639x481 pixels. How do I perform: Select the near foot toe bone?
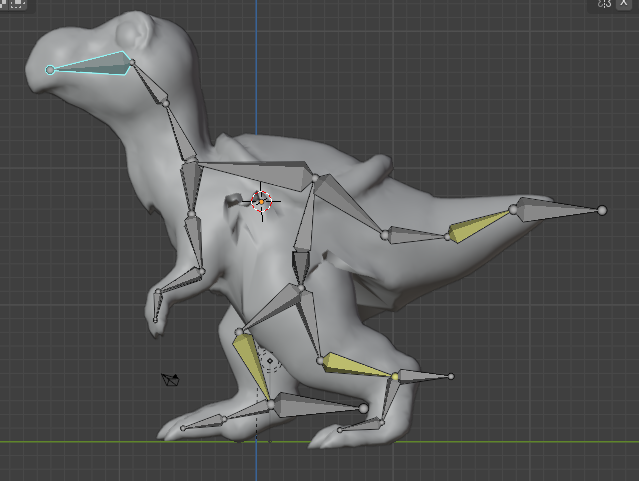pyautogui.click(x=203, y=423)
